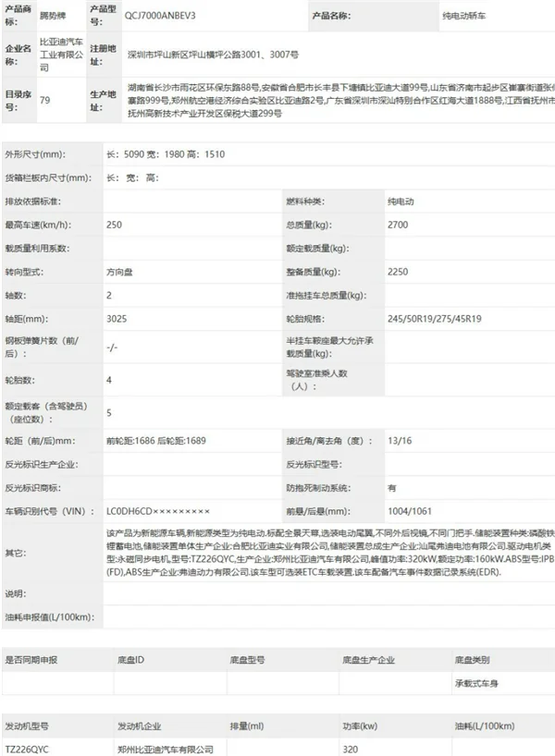Select tire spec 245/50R19/275/45R19

[x=435, y=319]
